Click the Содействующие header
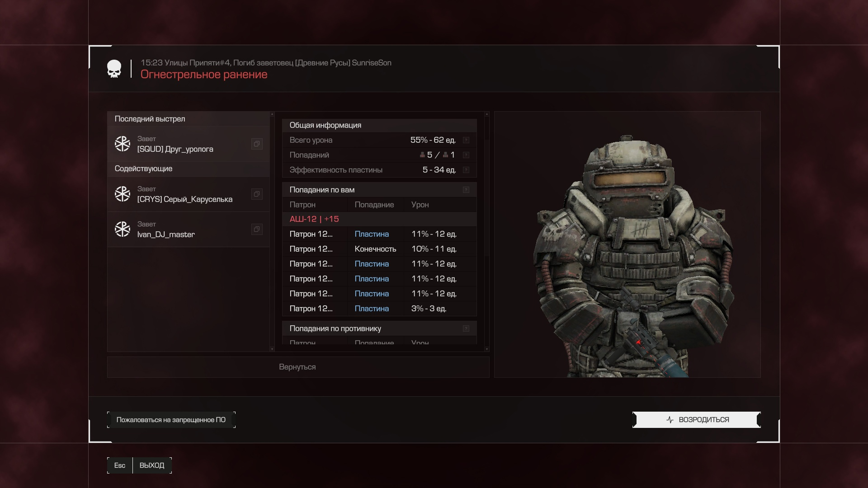The width and height of the screenshot is (868, 488). pyautogui.click(x=189, y=169)
